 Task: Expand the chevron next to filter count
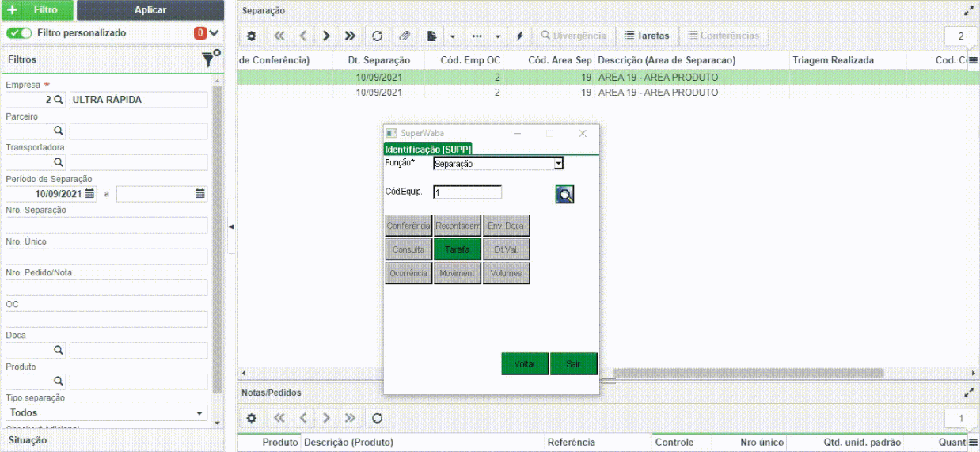[214, 33]
